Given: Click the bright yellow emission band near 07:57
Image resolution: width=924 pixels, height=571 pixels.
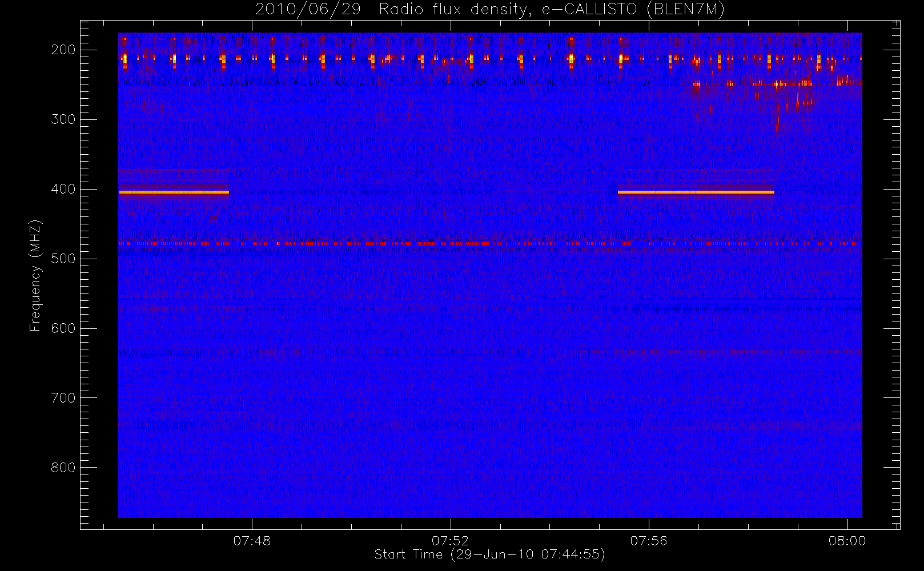Looking at the screenshot, I should 696,192.
